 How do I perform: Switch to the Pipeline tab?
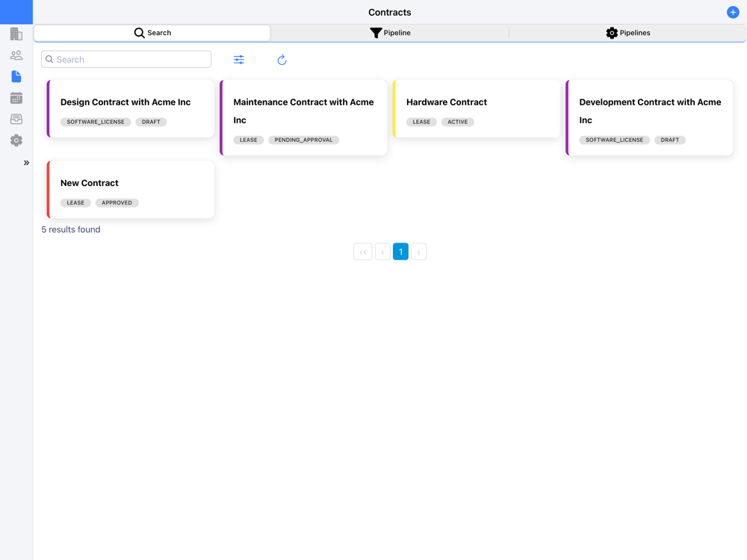(x=390, y=33)
